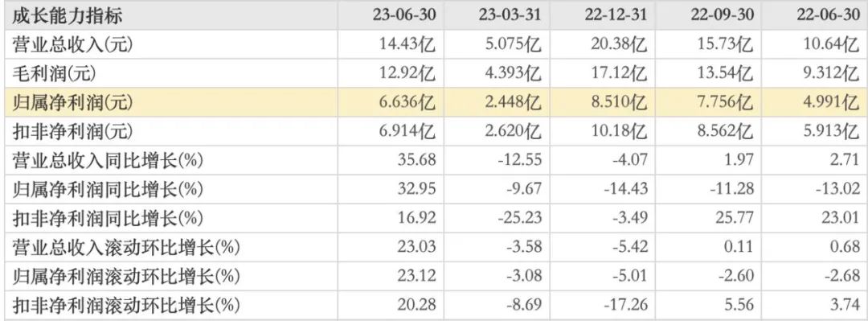The image size is (868, 321).
Task: Click 营业总收入滚动环比增长(%) row label
Action: pyautogui.click(x=125, y=247)
